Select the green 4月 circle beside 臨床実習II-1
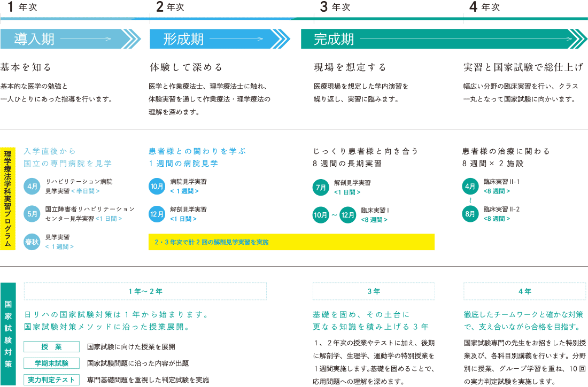This screenshot has width=588, height=387. tap(470, 187)
